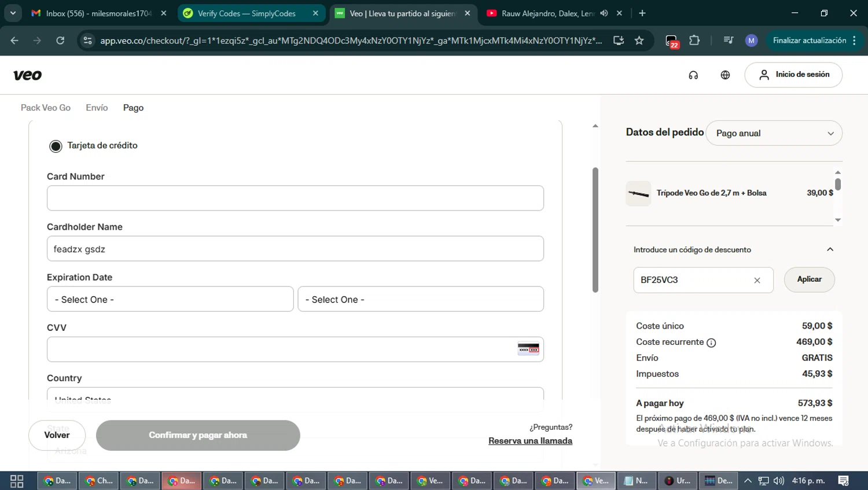Click the taskbar clock 4:16 p. m.
Screen dimensions: 868x490
[x=808, y=481]
